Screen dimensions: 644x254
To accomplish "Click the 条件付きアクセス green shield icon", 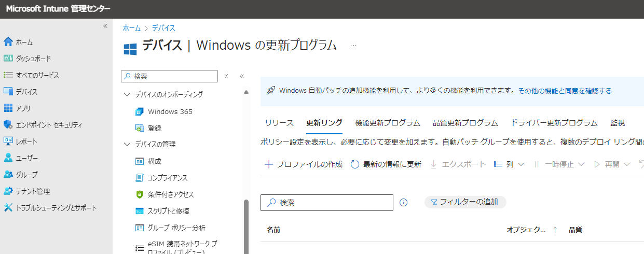I will (139, 194).
